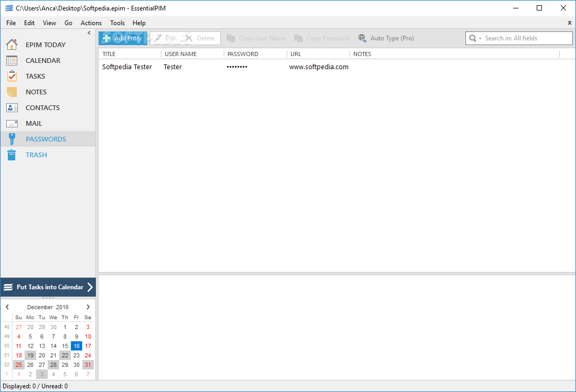Click the Contacts card icon

point(12,107)
